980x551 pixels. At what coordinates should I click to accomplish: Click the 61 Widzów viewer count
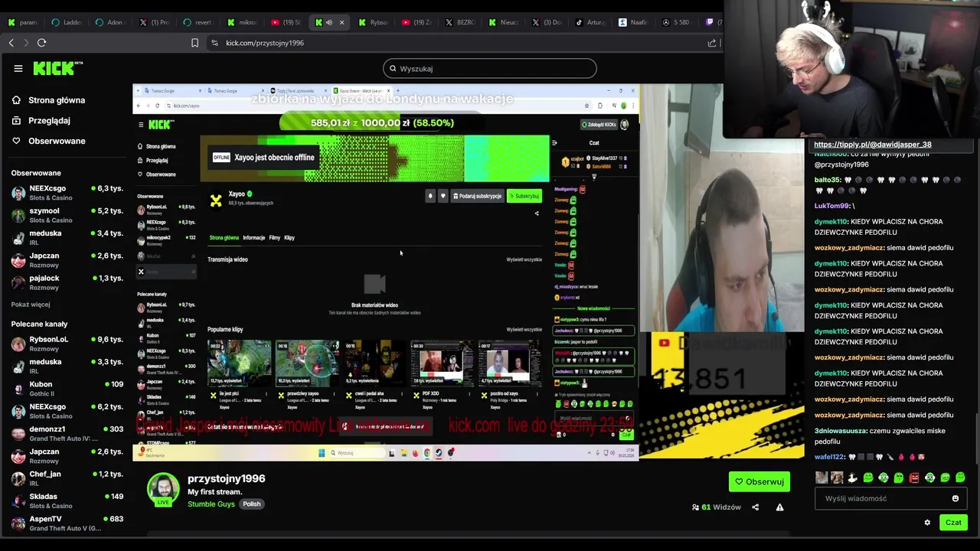pos(716,507)
